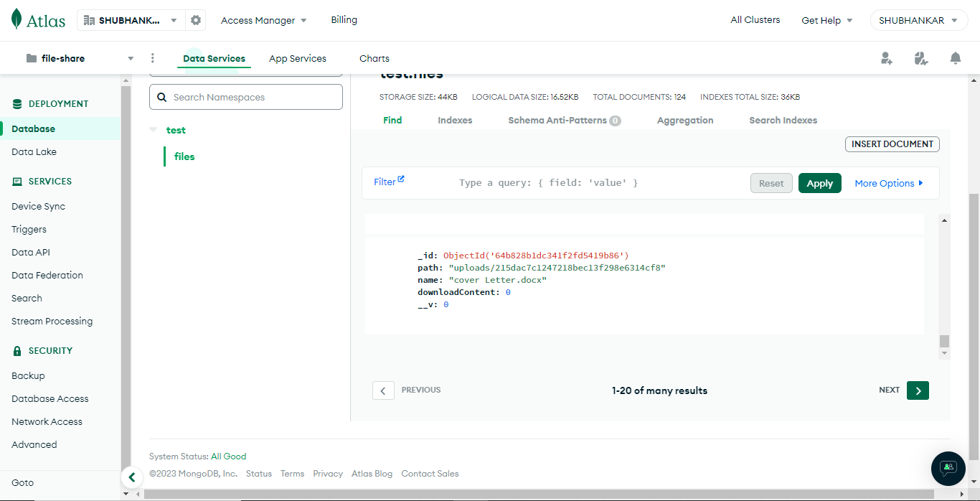Click the MongoDB Atlas logo
Viewport: 980px width, 501px height.
click(38, 20)
